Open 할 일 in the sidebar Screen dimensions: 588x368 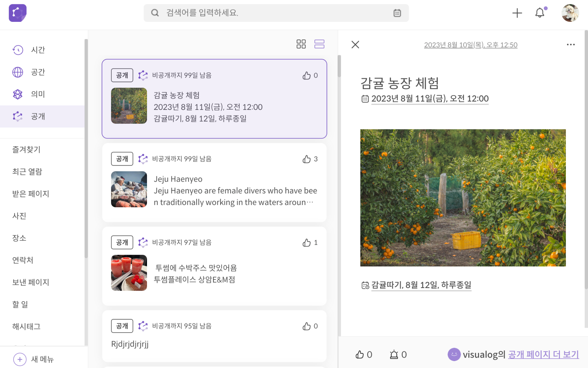[20, 304]
